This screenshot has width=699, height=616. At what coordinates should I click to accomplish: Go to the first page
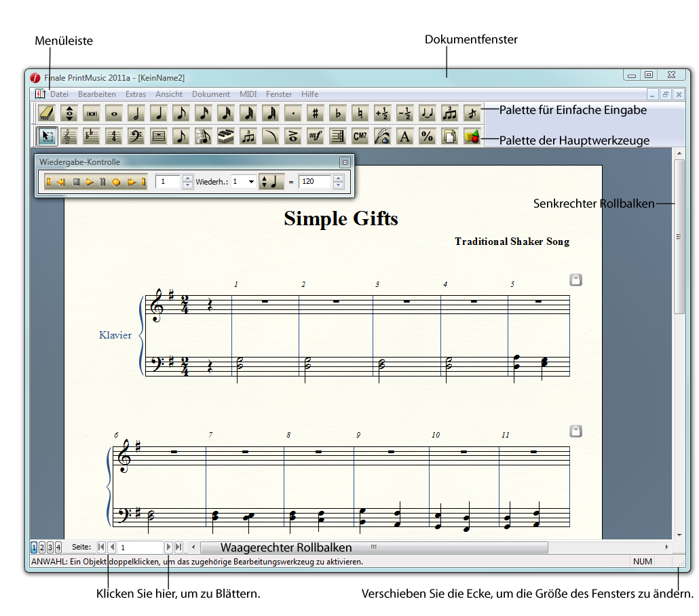click(102, 547)
